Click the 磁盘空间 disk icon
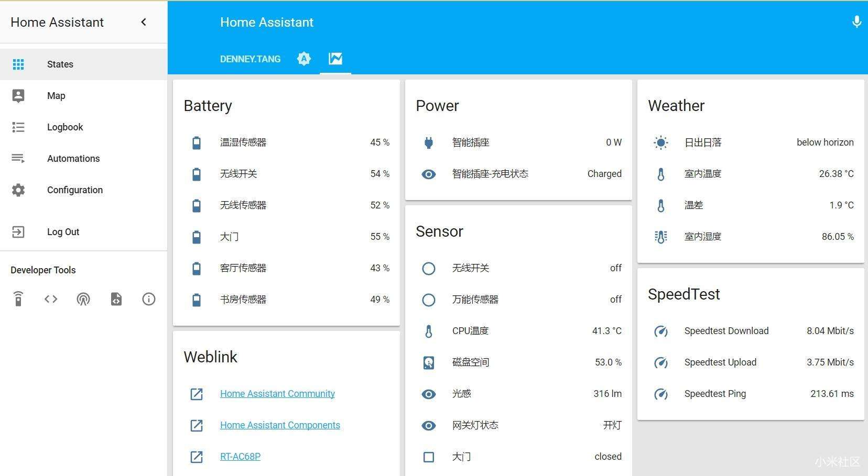 pyautogui.click(x=429, y=362)
